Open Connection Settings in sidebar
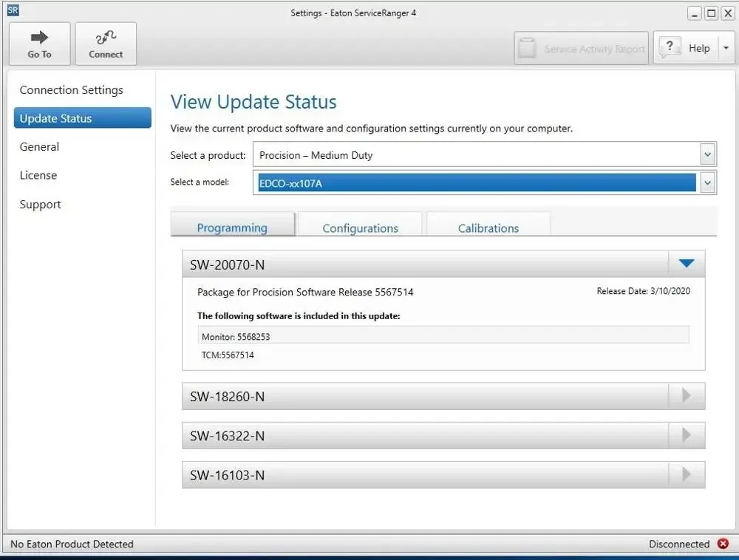 (71, 89)
